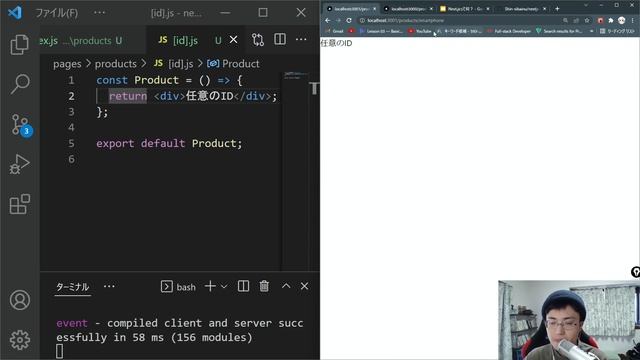Select the first localhost browser tab
The image size is (640, 360).
[x=351, y=9]
